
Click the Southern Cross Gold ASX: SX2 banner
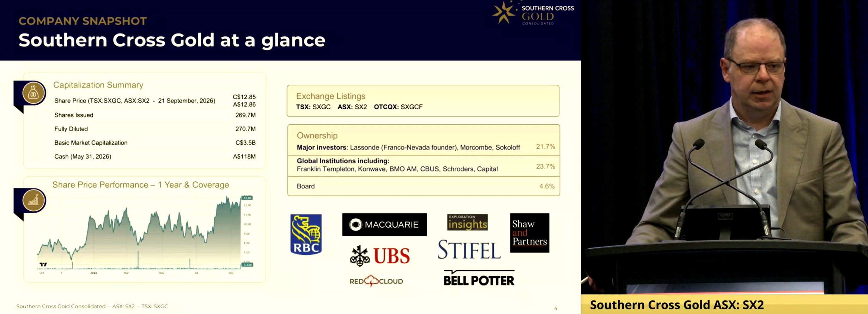click(x=724, y=304)
